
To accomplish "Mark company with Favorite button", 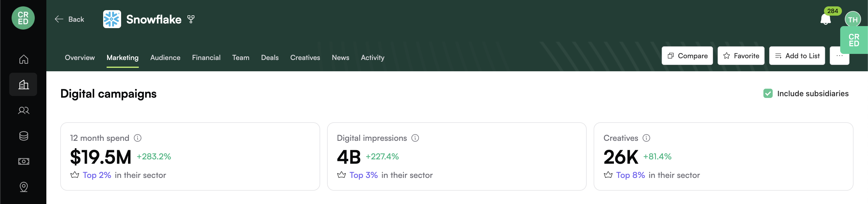I will pyautogui.click(x=741, y=56).
